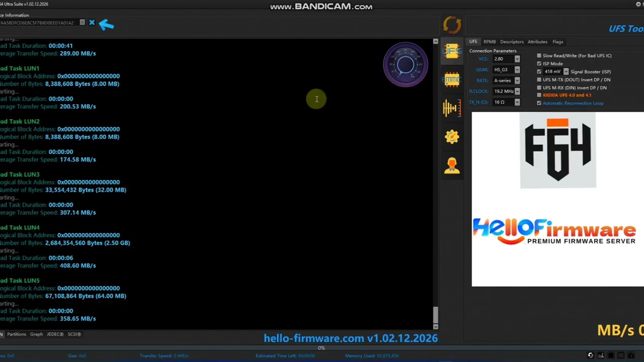Toggle the Signal Booster (ISP) checkbox
The image size is (644, 362).
539,72
